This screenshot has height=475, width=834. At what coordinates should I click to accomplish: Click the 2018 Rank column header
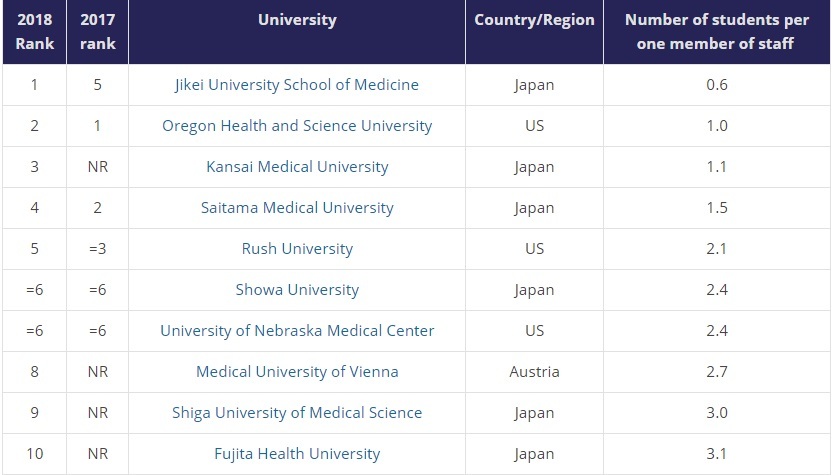[x=34, y=32]
